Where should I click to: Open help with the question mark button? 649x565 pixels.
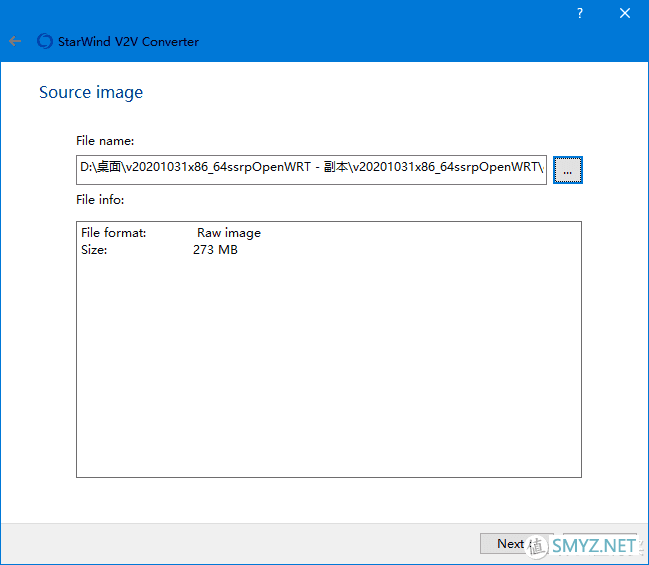click(x=580, y=14)
